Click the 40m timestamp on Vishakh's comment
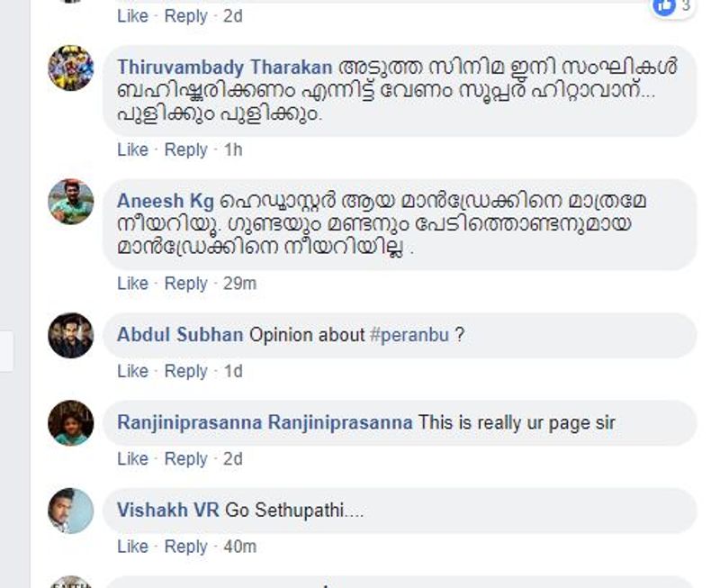The width and height of the screenshot is (720, 588). point(239,546)
